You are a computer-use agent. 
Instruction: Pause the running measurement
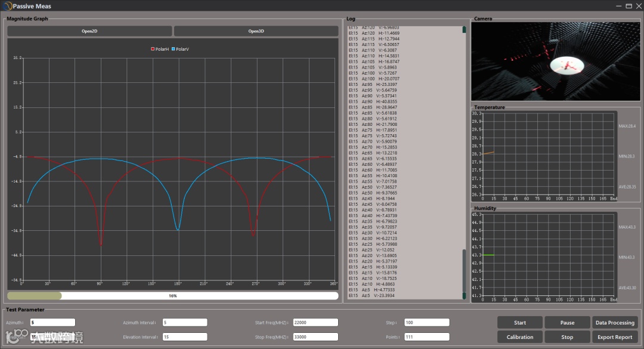click(x=567, y=323)
